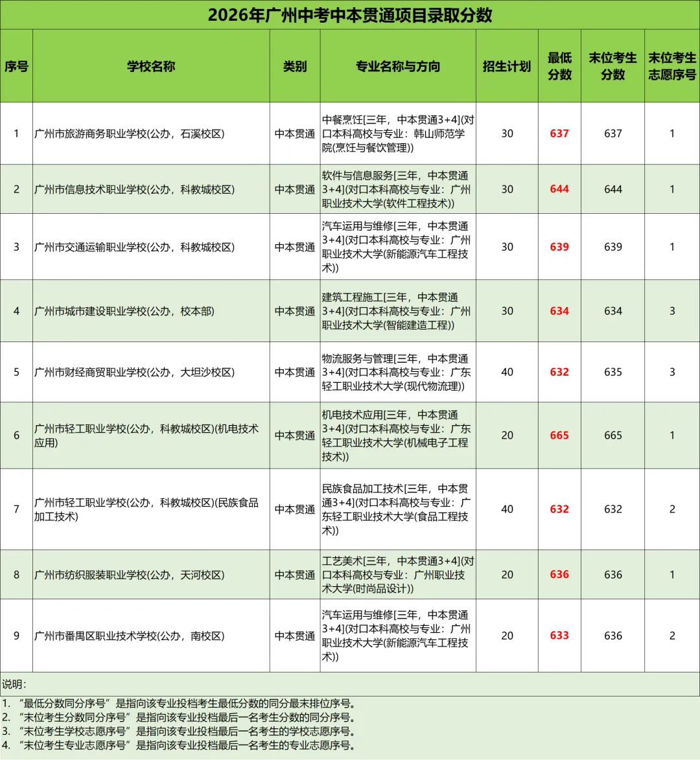Image resolution: width=700 pixels, height=760 pixels.
Task: Click the red lowest score 637
Action: point(559,133)
